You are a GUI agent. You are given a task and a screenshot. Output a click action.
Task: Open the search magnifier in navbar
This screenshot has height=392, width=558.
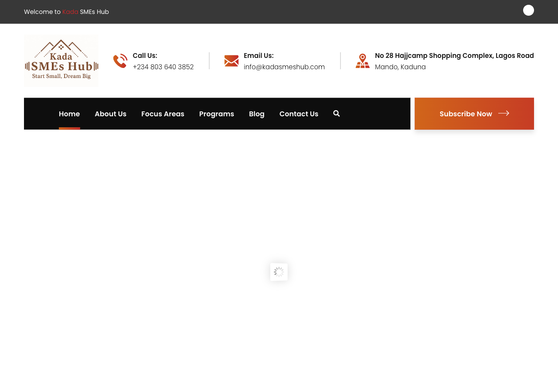pyautogui.click(x=337, y=114)
